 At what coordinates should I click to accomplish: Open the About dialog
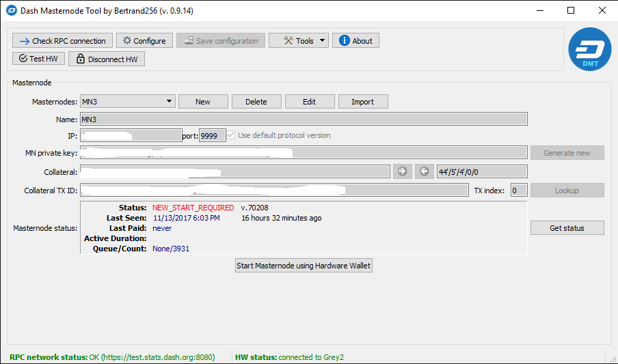(x=355, y=40)
